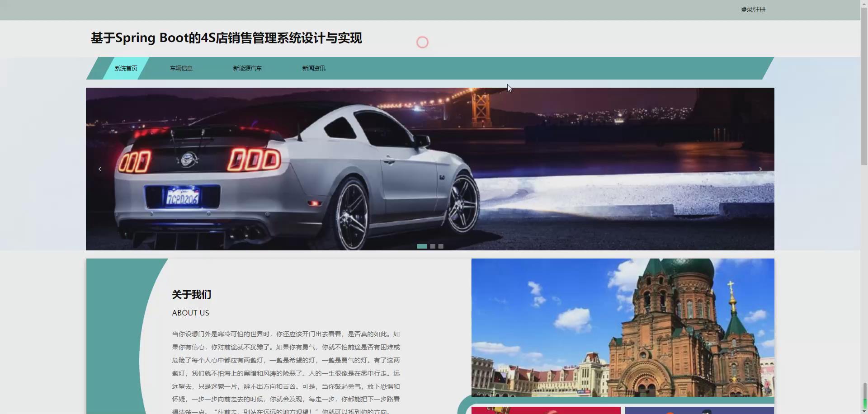
Task: Click the scrollbar down arrow
Action: pyautogui.click(x=865, y=411)
